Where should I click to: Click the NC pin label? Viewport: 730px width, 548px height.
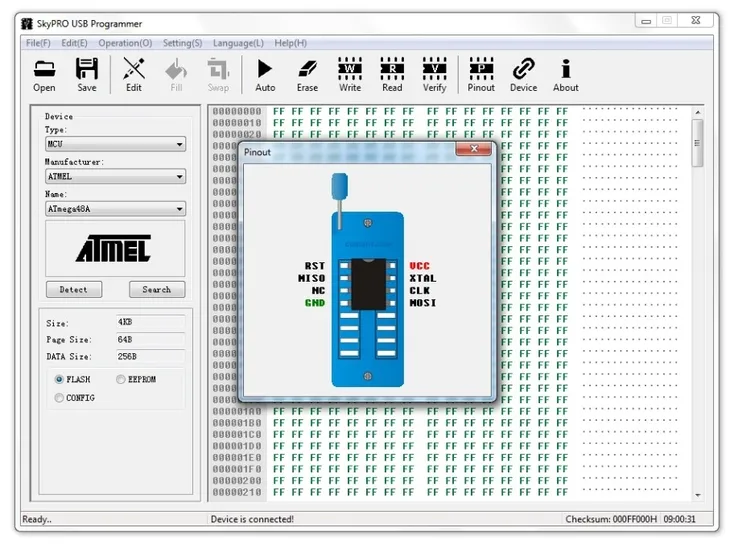[318, 291]
